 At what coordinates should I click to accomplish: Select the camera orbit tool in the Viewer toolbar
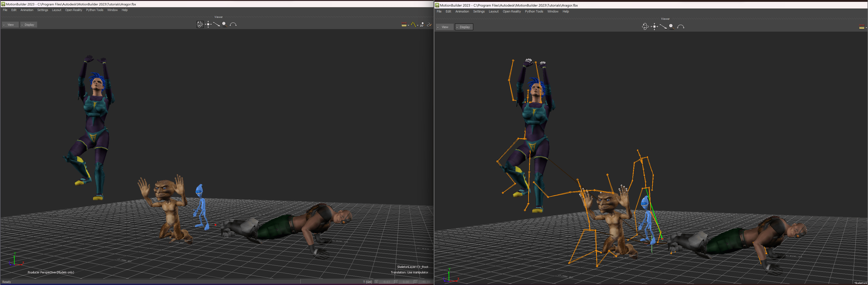200,24
